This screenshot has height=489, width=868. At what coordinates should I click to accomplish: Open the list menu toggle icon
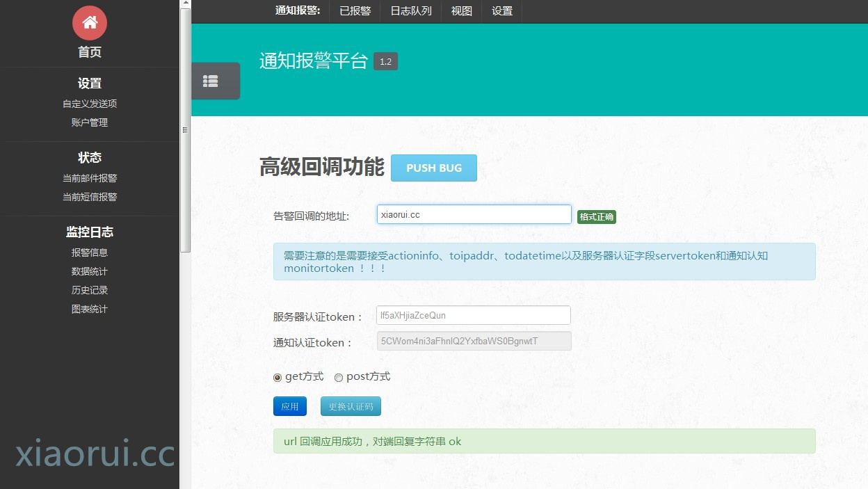[211, 81]
